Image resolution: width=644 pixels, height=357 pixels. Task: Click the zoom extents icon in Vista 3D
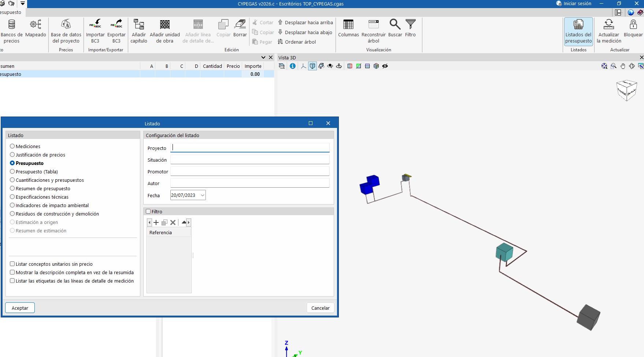(604, 66)
